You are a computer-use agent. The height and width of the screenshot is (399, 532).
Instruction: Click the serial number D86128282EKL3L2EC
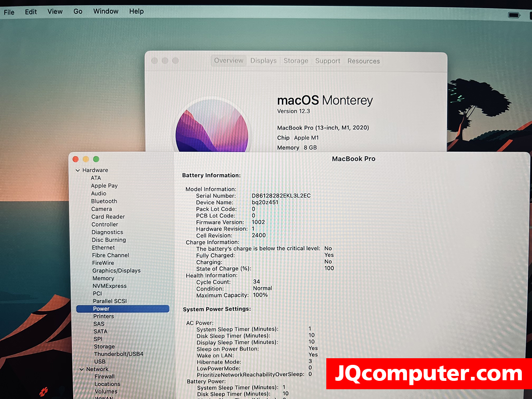pos(281,196)
